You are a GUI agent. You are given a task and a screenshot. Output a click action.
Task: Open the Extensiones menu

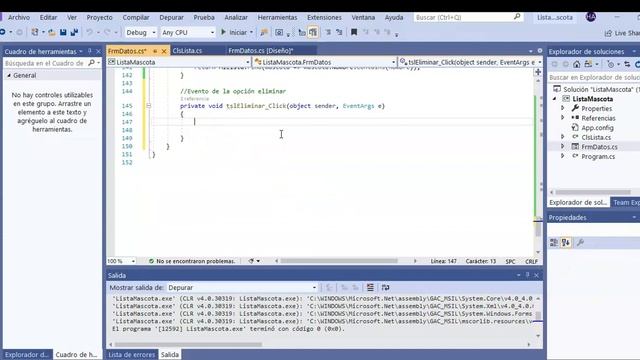tap(324, 17)
